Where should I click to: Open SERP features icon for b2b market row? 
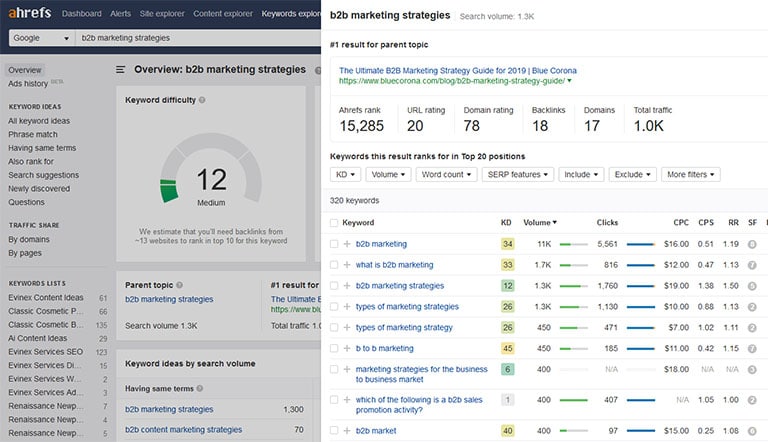(x=752, y=431)
